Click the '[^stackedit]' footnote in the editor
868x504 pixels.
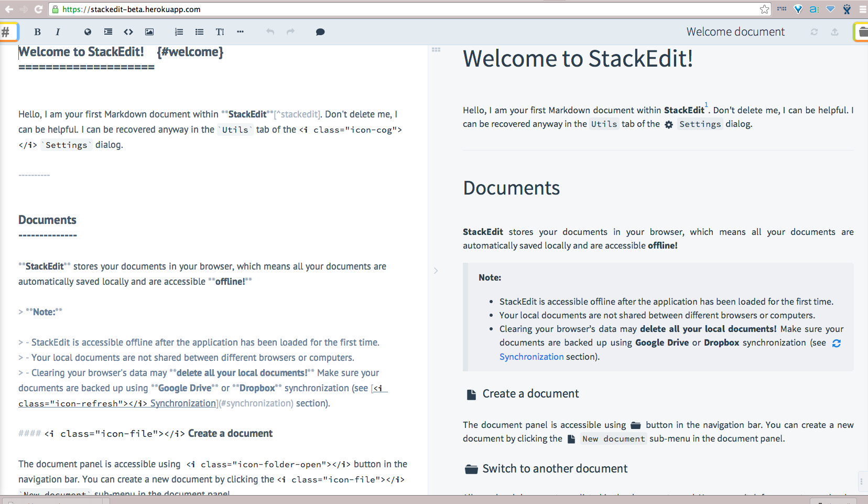click(297, 114)
